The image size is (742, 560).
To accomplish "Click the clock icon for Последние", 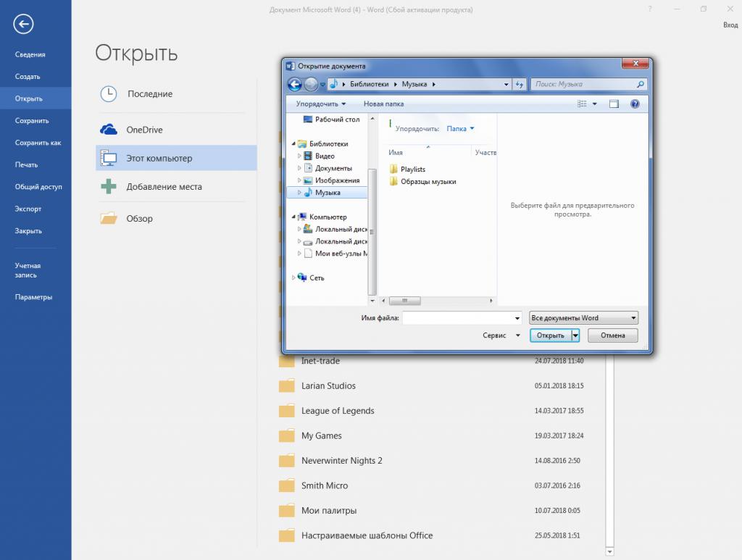I will click(x=109, y=93).
